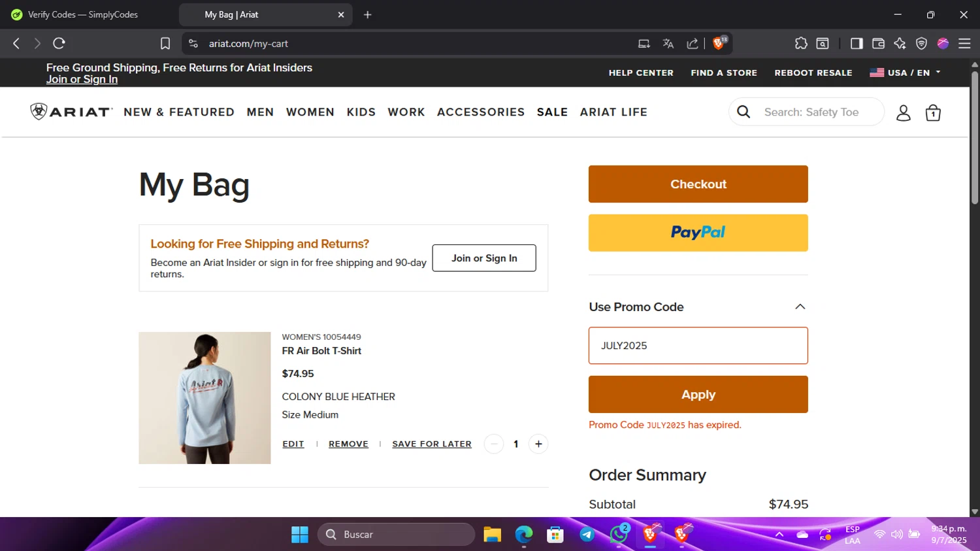Click the Brave VPN shield icon
The width and height of the screenshot is (980, 551).
[921, 43]
